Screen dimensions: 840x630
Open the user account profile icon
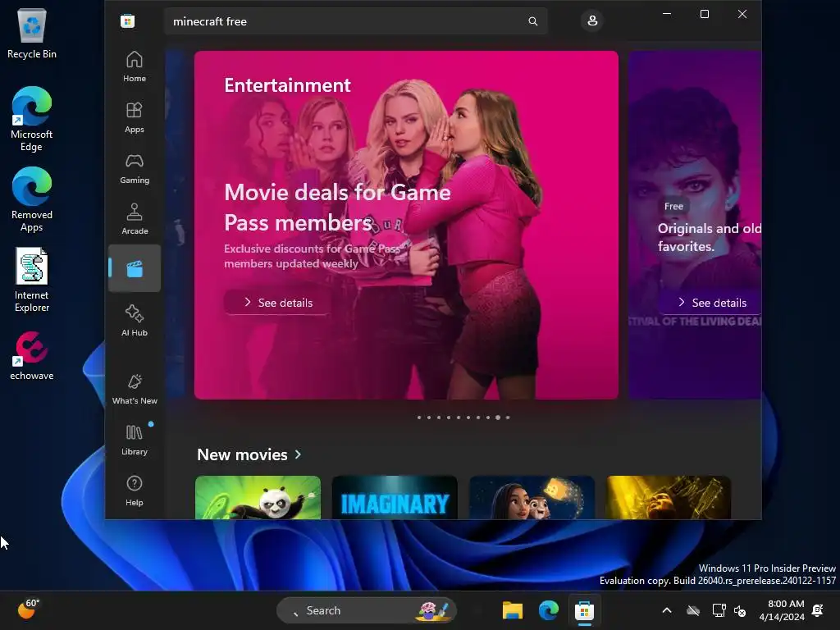coord(592,21)
